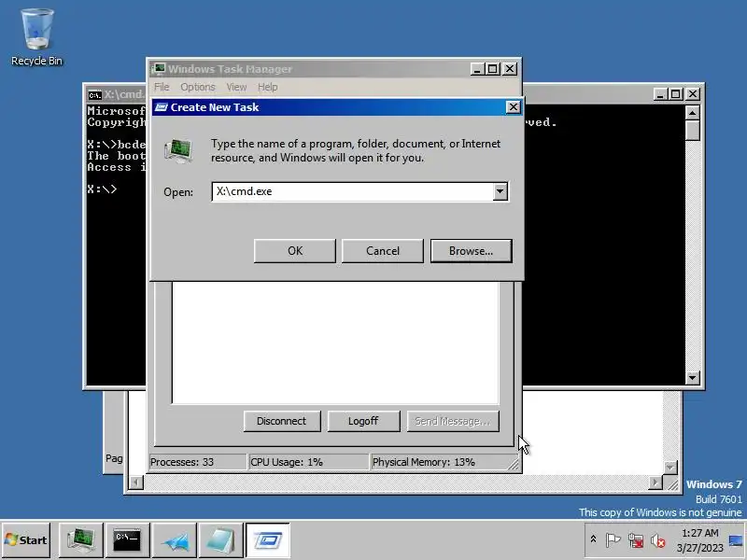747x560 pixels.
Task: Click the Browse... button
Action: (472, 251)
